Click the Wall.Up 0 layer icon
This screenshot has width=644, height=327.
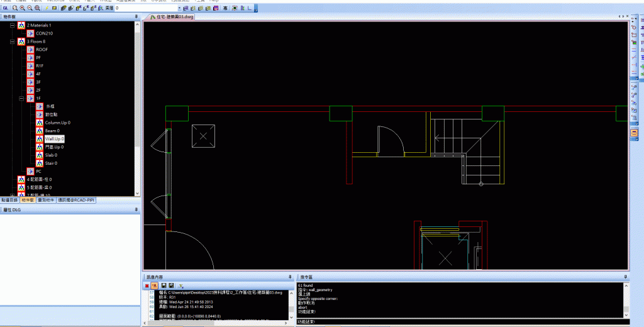pos(39,139)
